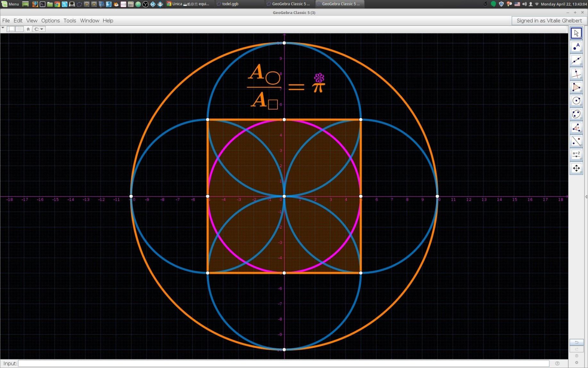The width and height of the screenshot is (588, 368).
Task: Select the Move arrow tool
Action: point(576,33)
